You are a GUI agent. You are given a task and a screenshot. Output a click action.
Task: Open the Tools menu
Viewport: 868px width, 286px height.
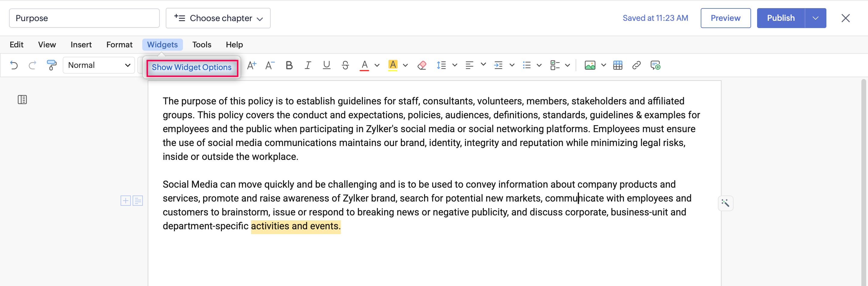pos(202,45)
